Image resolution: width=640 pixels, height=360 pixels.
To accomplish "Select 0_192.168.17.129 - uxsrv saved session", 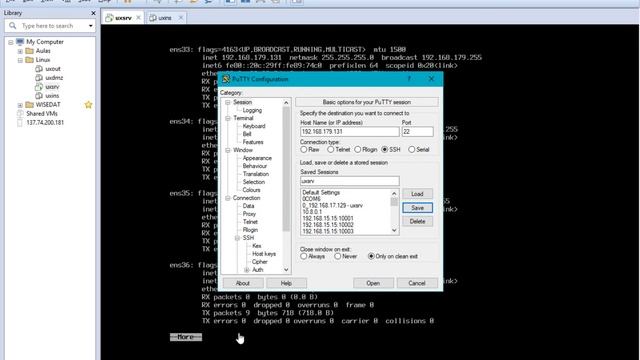I will pos(333,205).
